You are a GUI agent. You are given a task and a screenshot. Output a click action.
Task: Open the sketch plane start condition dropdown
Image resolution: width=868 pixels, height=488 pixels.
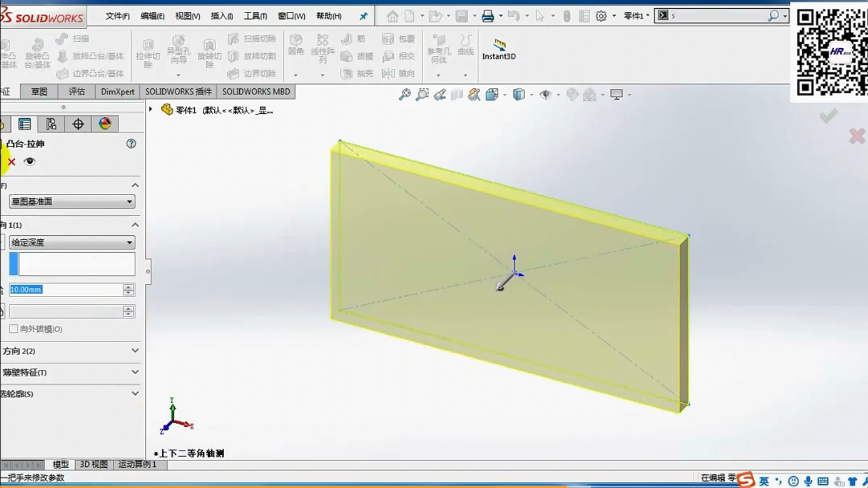click(x=72, y=202)
